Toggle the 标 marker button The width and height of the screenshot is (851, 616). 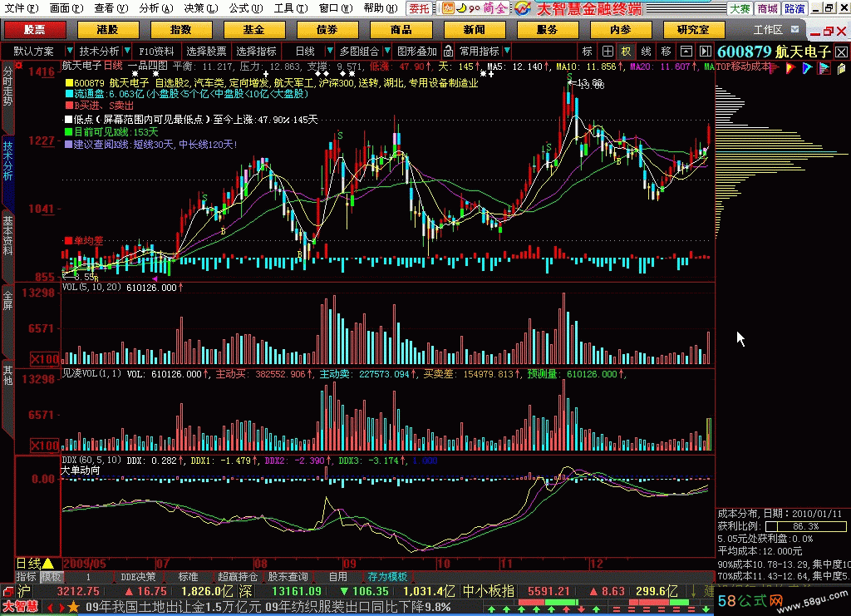coord(588,52)
